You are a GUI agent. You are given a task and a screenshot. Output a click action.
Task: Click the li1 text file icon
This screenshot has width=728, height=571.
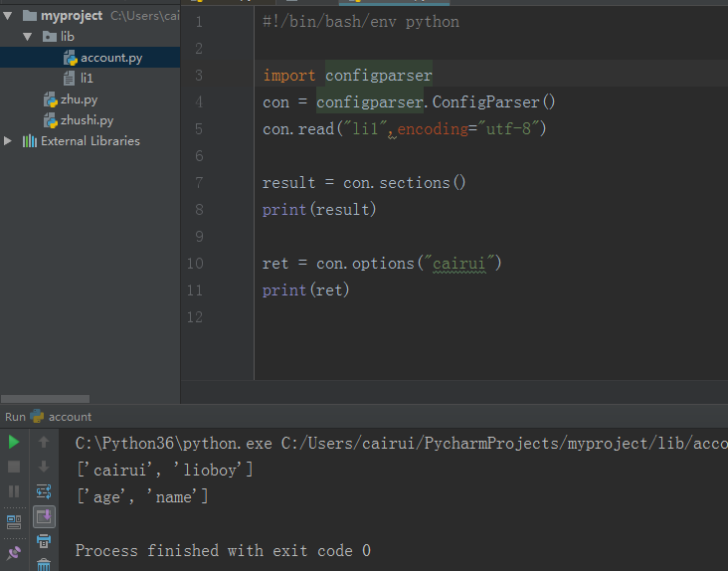coord(70,78)
